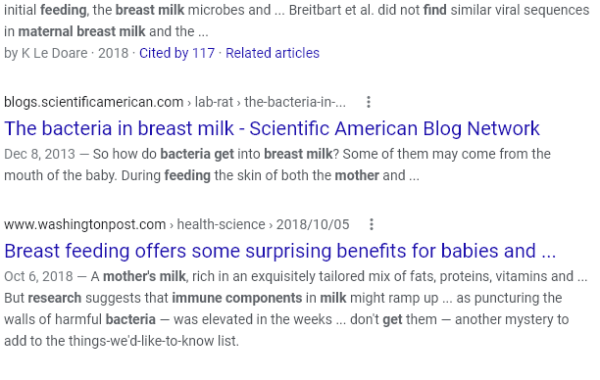
Task: Open the 'Cited by 117' link
Action: [x=177, y=53]
